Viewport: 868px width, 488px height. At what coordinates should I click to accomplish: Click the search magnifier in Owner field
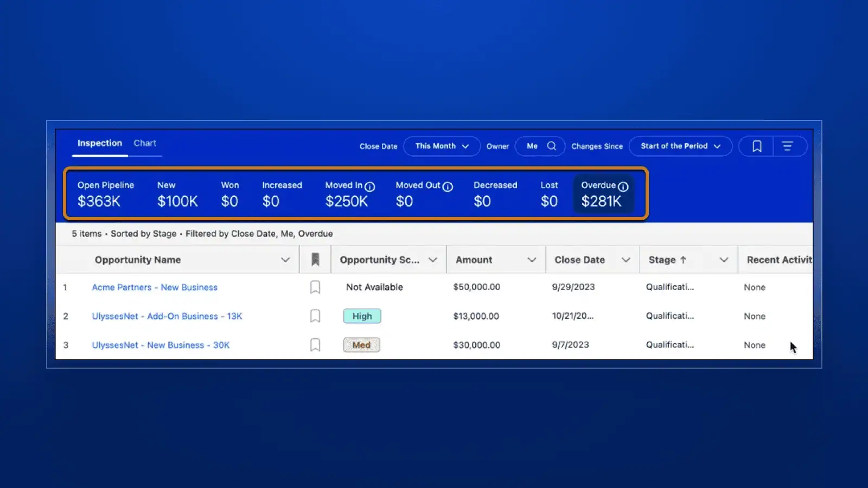point(552,146)
